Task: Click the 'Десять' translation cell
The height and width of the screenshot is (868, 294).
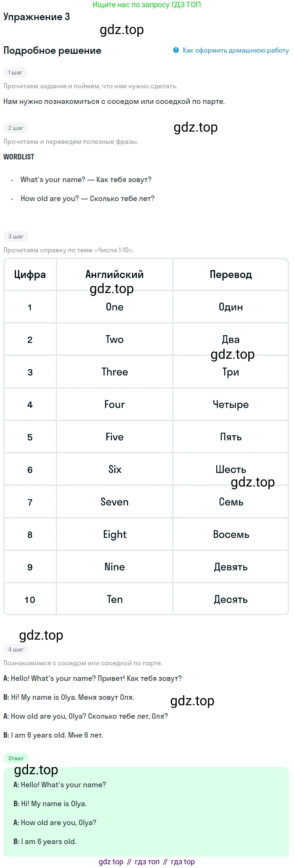Action: pyautogui.click(x=231, y=599)
